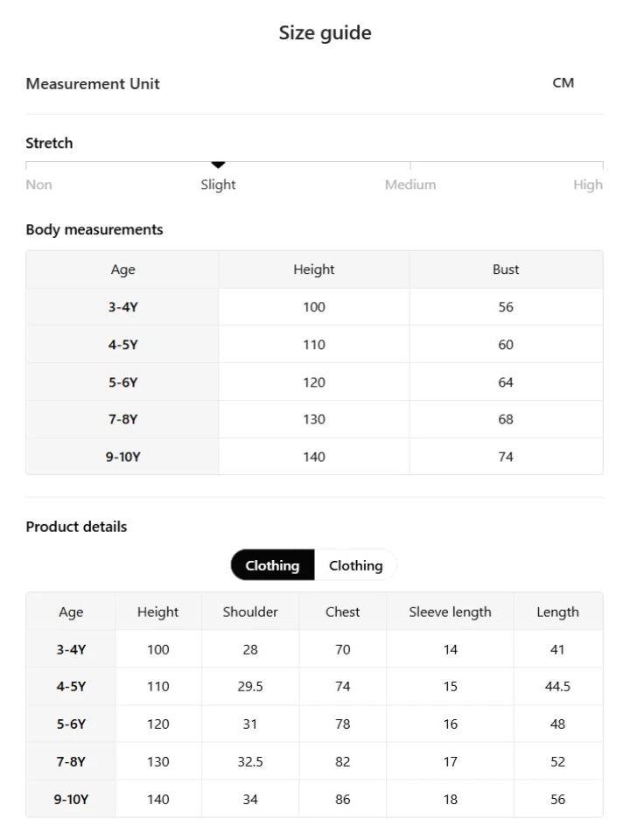
Task: Click the Size guide heading
Action: pyautogui.click(x=325, y=32)
